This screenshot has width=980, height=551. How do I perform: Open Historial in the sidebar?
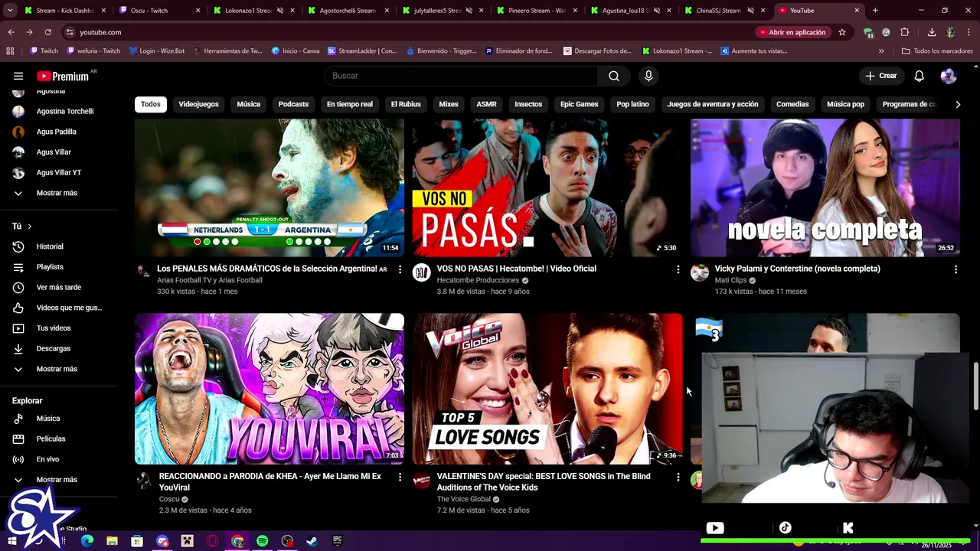tap(58, 246)
